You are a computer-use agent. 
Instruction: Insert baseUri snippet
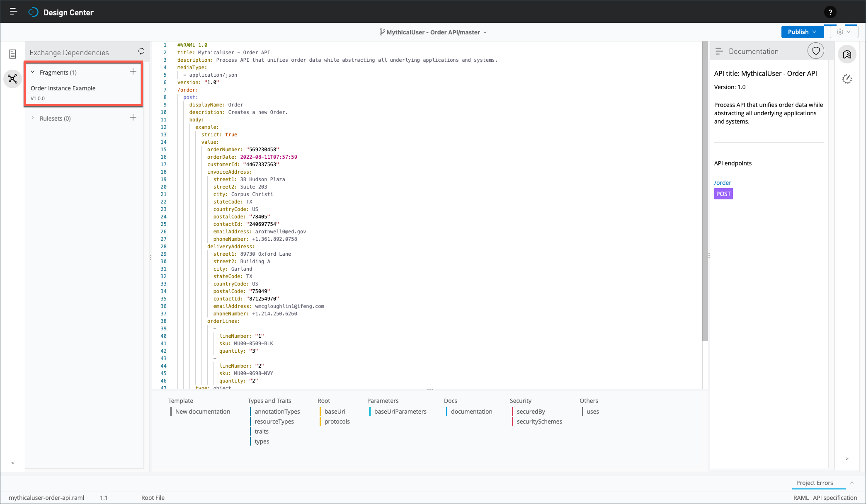(x=335, y=412)
